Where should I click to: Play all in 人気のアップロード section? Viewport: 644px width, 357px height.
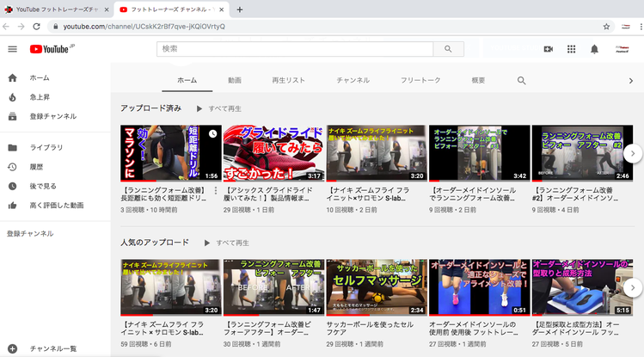pyautogui.click(x=227, y=243)
